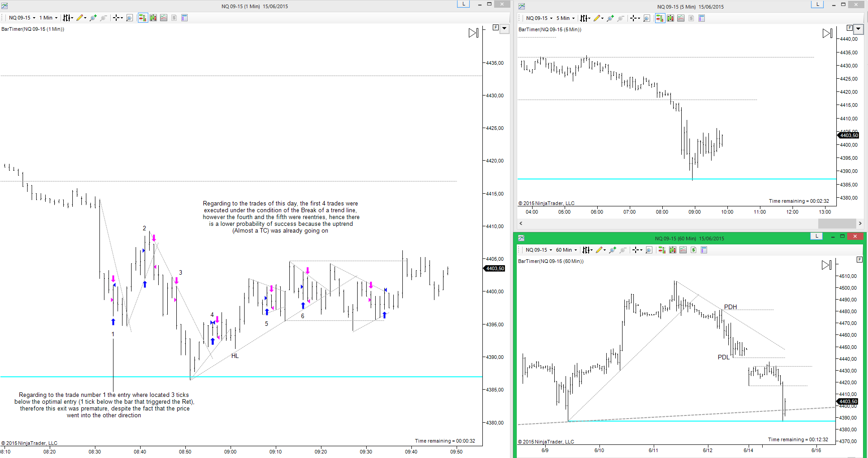Open zoom frame magnifier in 1 Min chart
The height and width of the screenshot is (458, 868).
click(x=129, y=18)
